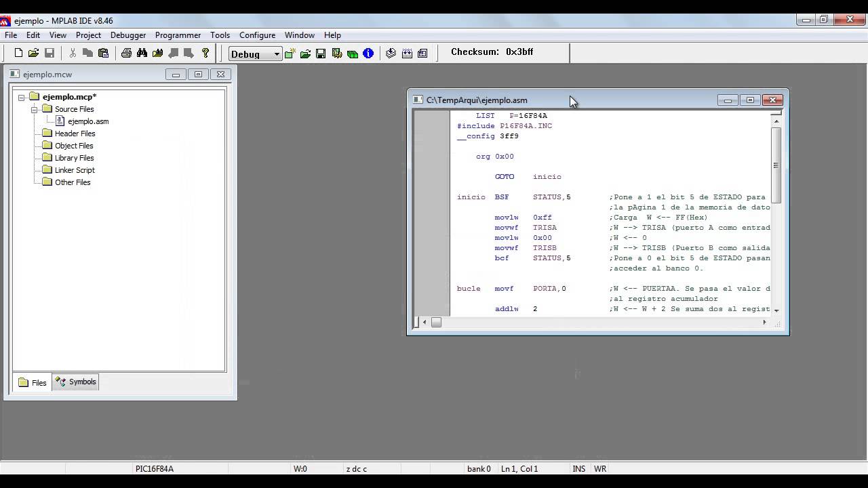Image resolution: width=868 pixels, height=488 pixels.
Task: Click the INS indicator in status bar
Action: [x=578, y=468]
